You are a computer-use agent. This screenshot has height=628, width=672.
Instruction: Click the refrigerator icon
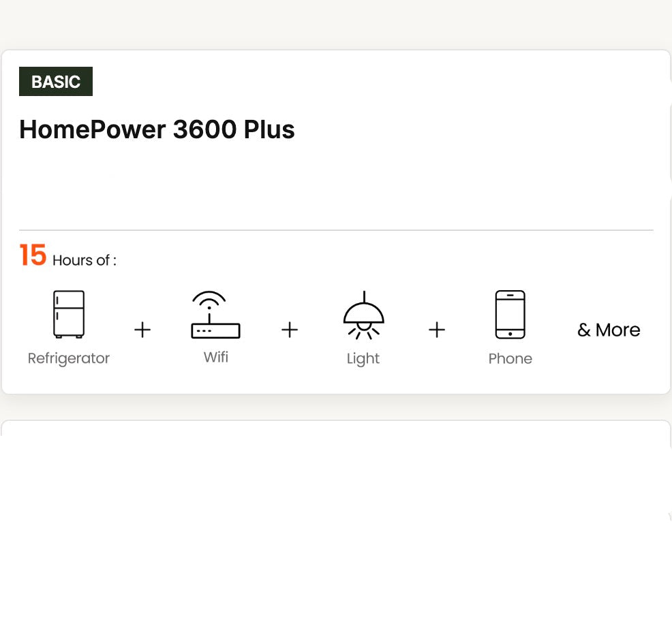click(69, 314)
